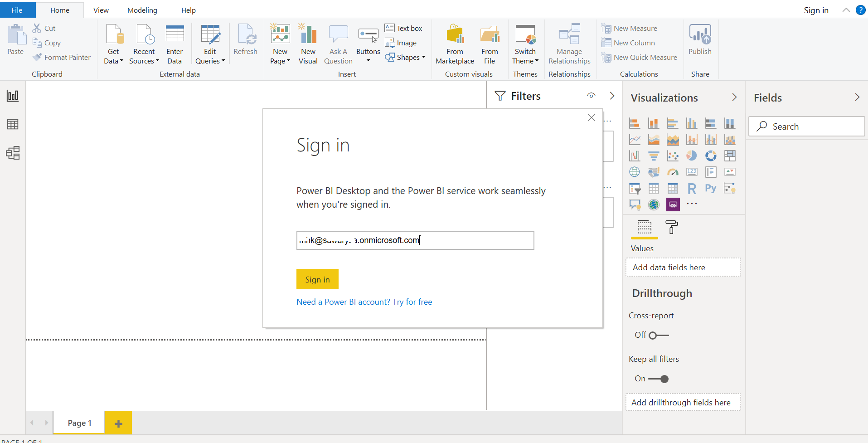Pick the KPI visualization
The image size is (868, 443).
tap(730, 172)
